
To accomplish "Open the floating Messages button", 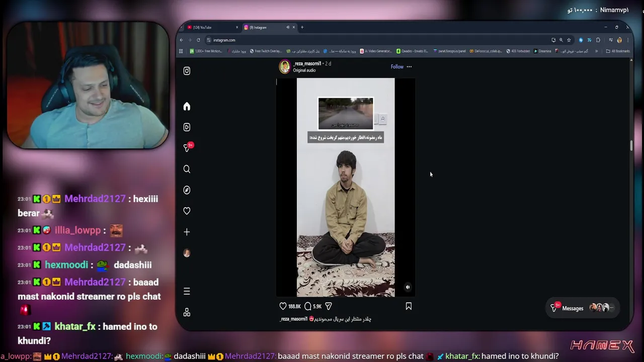I will click(583, 308).
